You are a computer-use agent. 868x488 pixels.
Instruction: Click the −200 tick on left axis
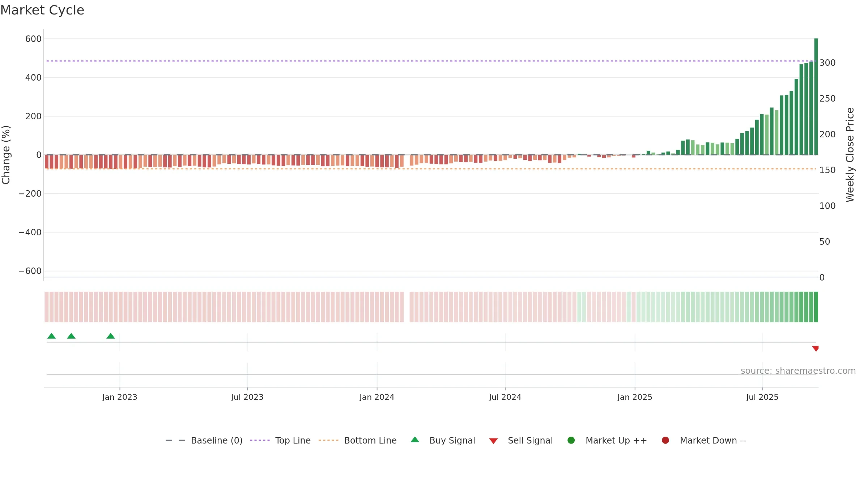point(30,194)
